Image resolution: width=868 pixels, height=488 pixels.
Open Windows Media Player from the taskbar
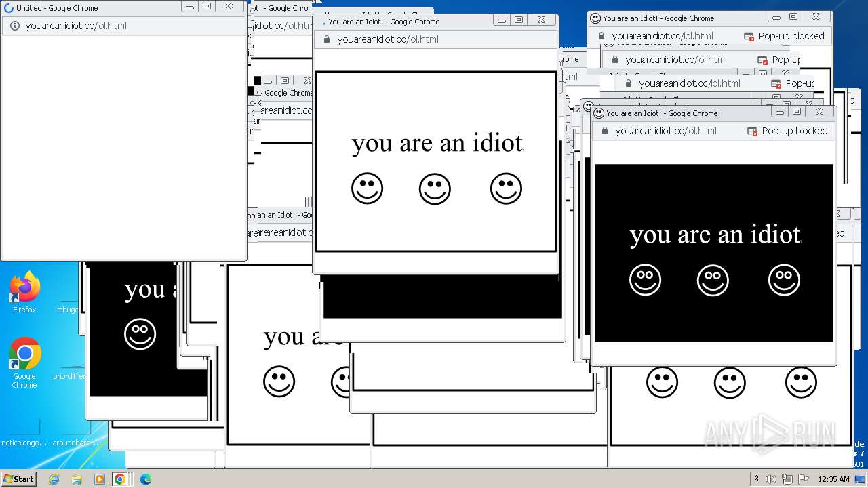coord(99,479)
